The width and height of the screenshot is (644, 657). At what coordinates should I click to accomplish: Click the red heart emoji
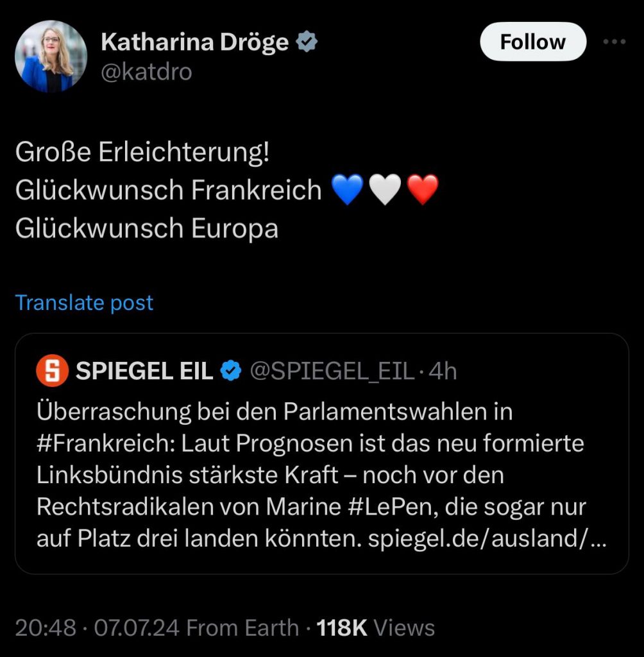pos(423,190)
